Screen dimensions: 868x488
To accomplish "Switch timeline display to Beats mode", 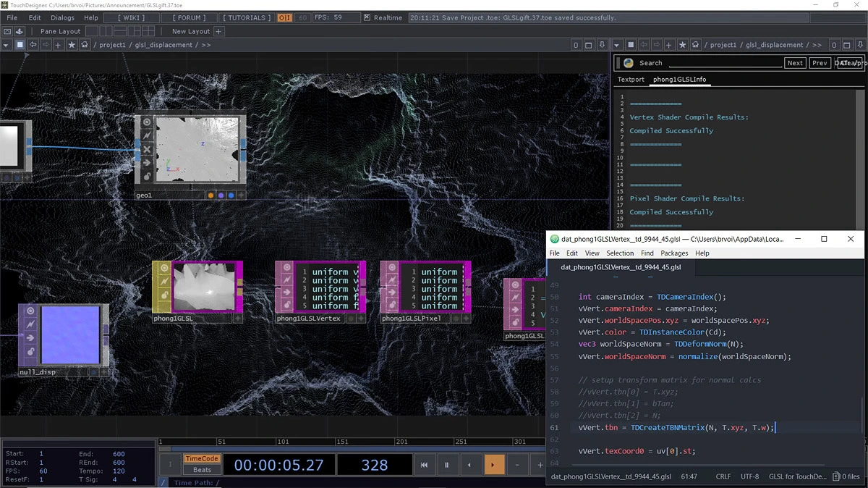I will pos(203,470).
